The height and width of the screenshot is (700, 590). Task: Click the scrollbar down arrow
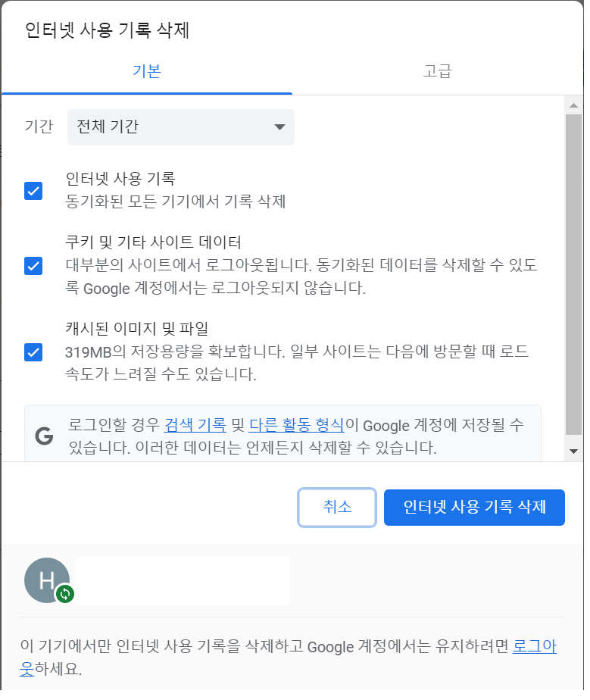pyautogui.click(x=574, y=452)
